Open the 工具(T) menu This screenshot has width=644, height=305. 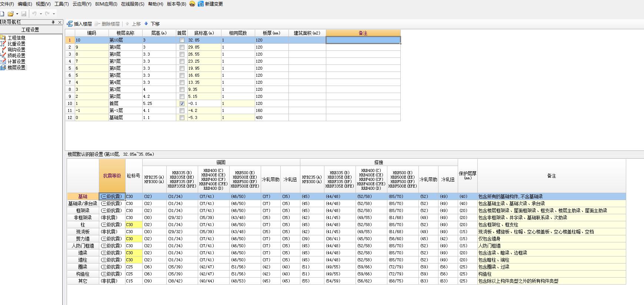coord(61,4)
